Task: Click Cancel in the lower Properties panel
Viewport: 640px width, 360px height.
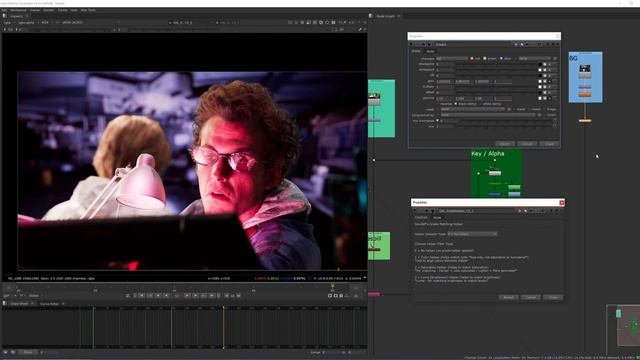Action: tap(531, 298)
